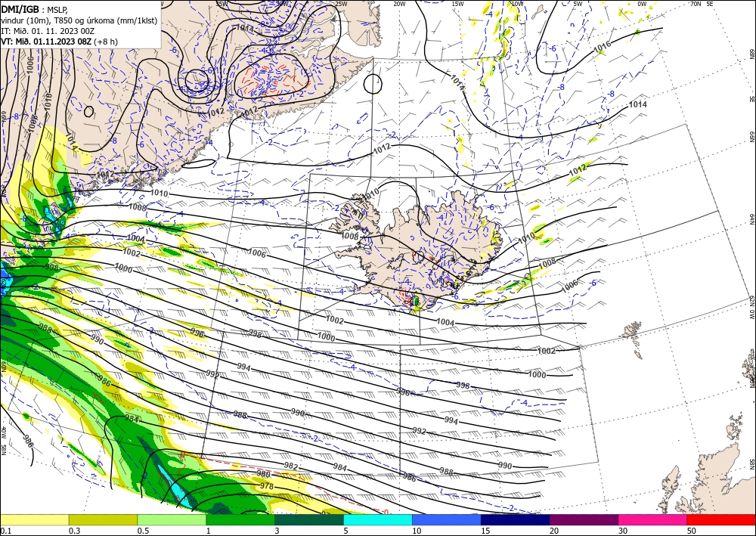The height and width of the screenshot is (536, 756).
Task: Click the legend value '0.5'
Action: (143, 531)
